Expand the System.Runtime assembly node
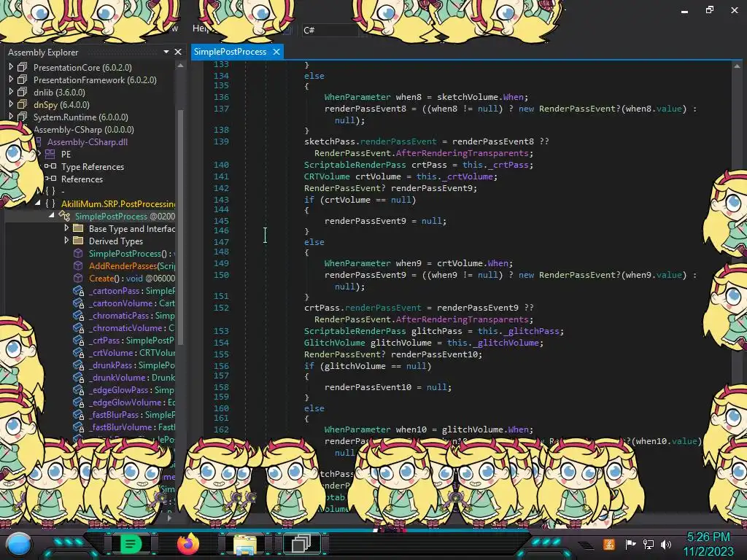This screenshot has height=560, width=747. pos(11,117)
